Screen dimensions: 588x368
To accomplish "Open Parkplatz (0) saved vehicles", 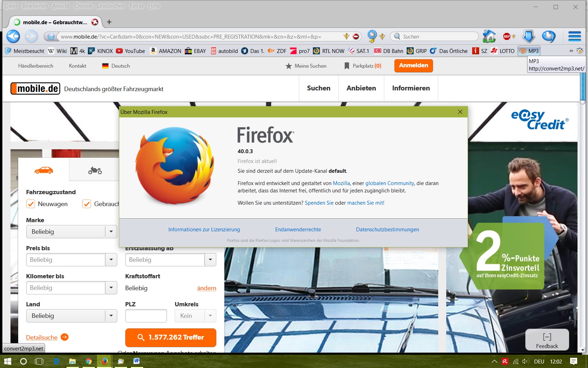I will coord(363,66).
